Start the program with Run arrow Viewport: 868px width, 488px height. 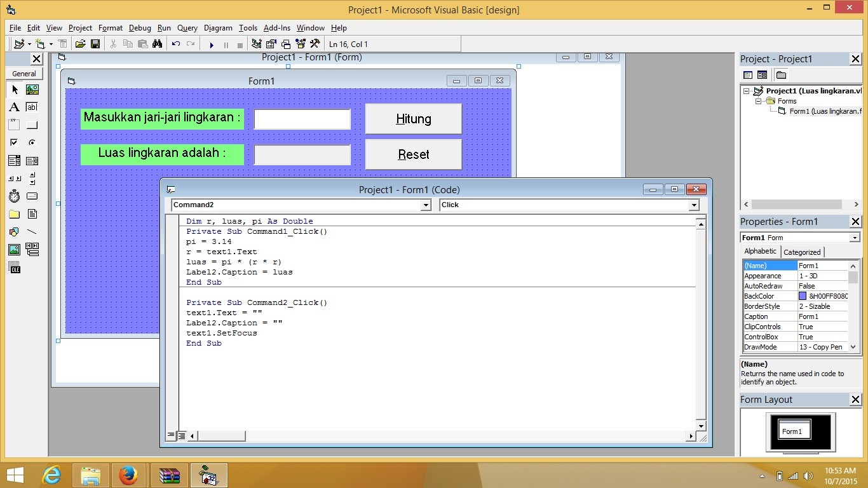212,44
